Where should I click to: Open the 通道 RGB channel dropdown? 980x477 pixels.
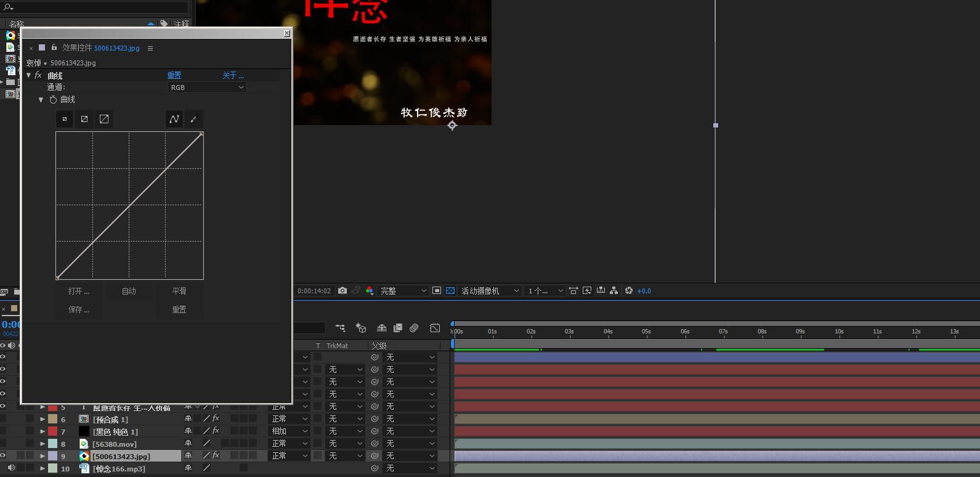pos(207,88)
